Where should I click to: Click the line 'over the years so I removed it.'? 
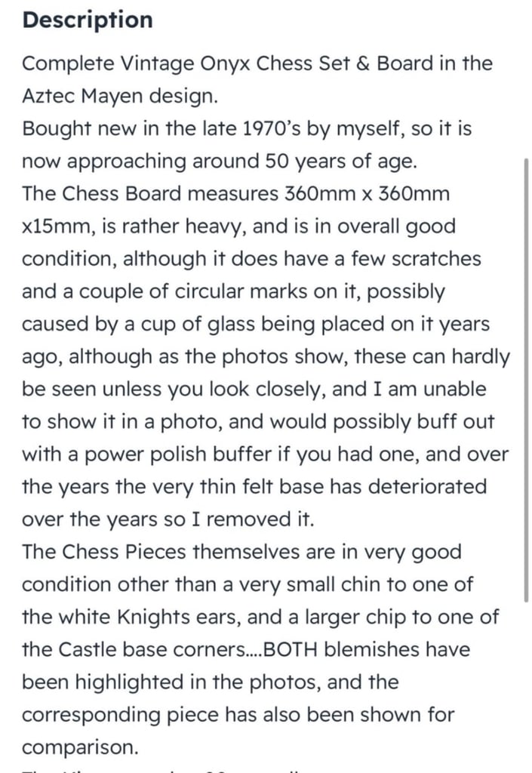168,519
